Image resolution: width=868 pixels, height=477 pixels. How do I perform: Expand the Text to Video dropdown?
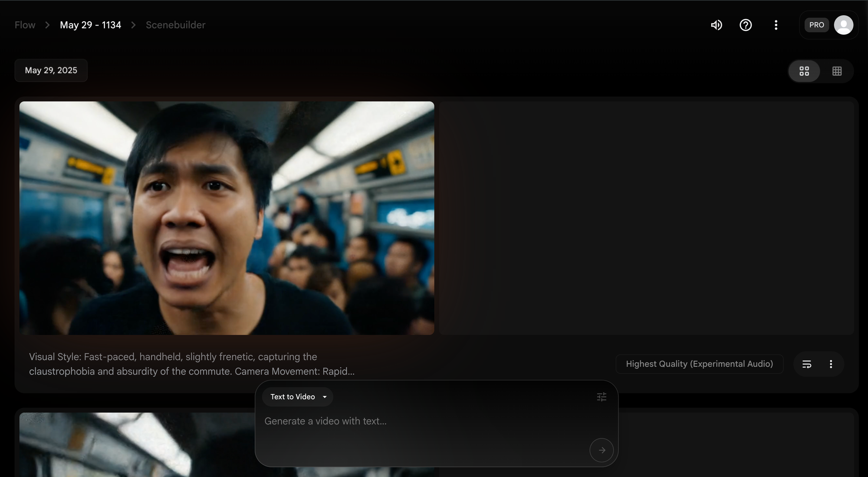click(298, 397)
